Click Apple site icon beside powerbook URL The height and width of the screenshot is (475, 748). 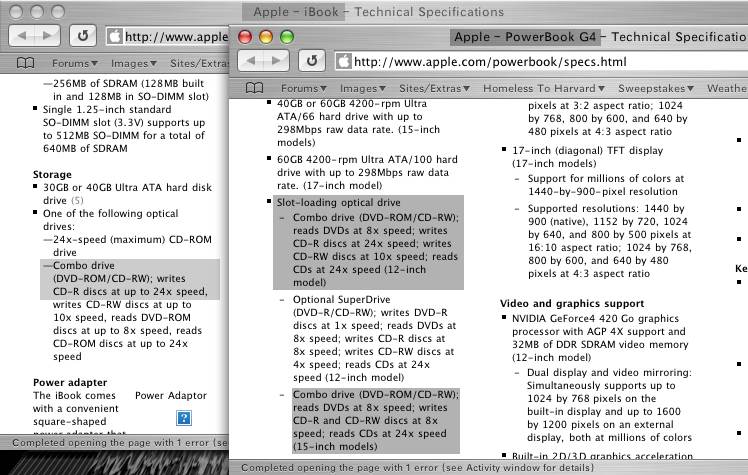coord(343,62)
